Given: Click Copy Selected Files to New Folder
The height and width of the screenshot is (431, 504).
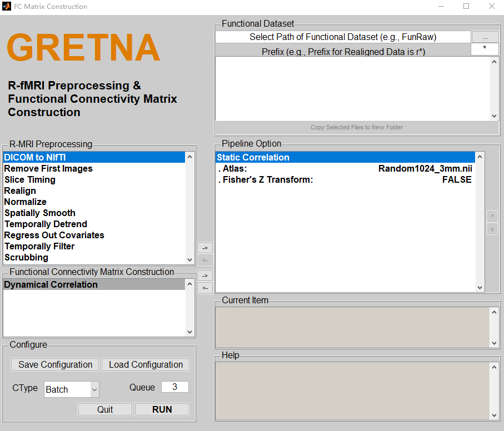Looking at the screenshot, I should 356,128.
